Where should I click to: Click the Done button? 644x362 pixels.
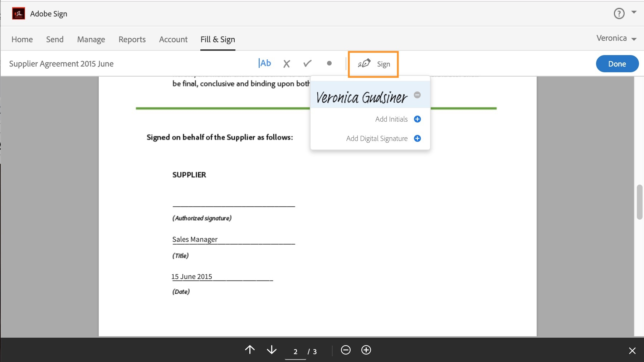[x=617, y=63]
